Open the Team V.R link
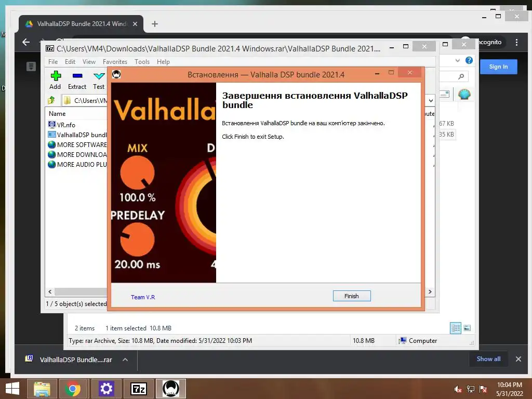This screenshot has width=532, height=399. 143,297
